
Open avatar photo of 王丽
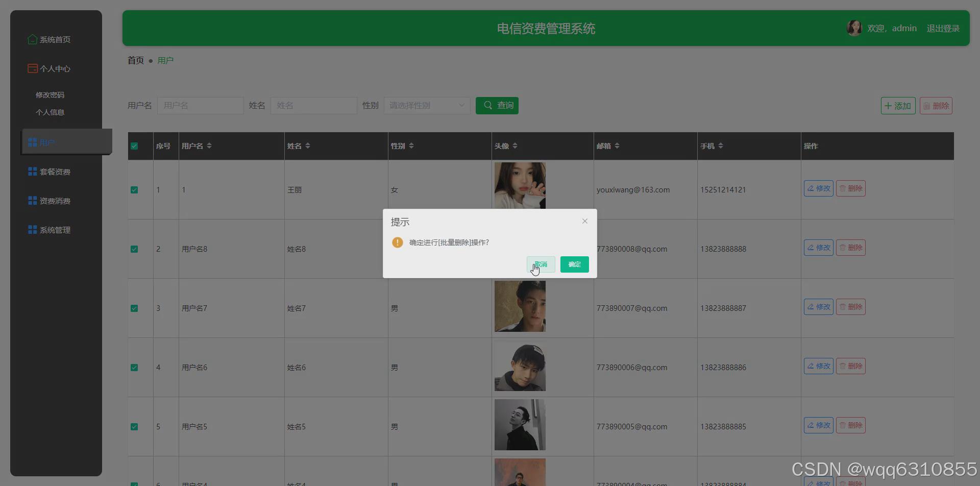pyautogui.click(x=520, y=186)
